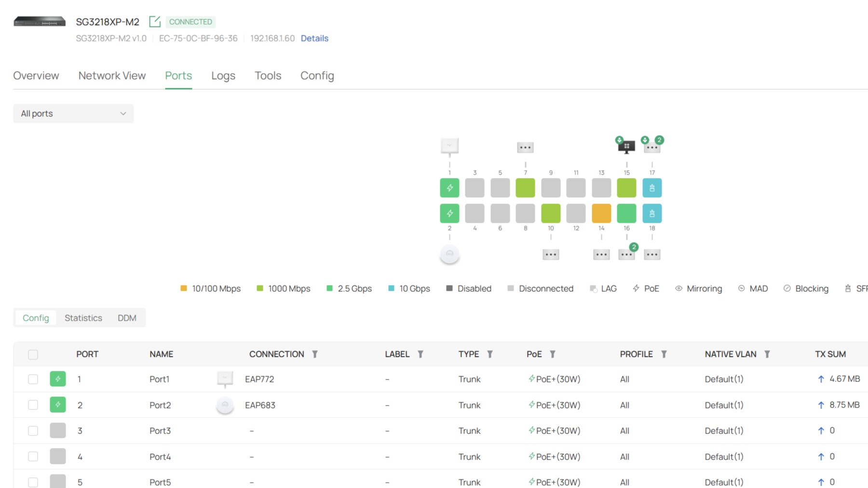Open the PoE column filter
This screenshot has width=868, height=488.
coord(553,354)
